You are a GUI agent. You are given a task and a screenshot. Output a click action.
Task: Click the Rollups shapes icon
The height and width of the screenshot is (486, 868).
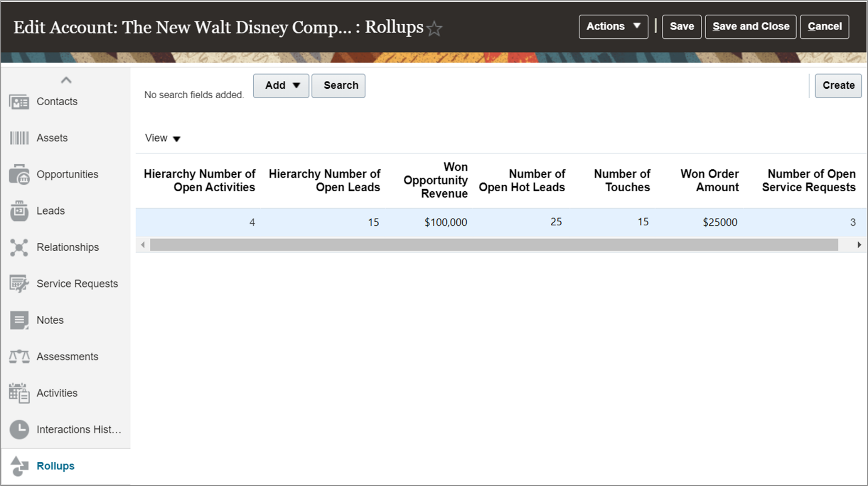[x=19, y=466]
